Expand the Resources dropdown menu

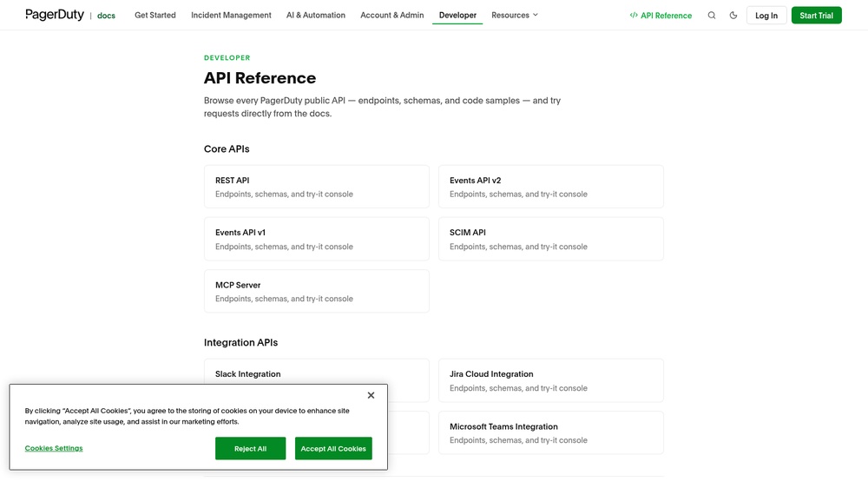pos(514,15)
